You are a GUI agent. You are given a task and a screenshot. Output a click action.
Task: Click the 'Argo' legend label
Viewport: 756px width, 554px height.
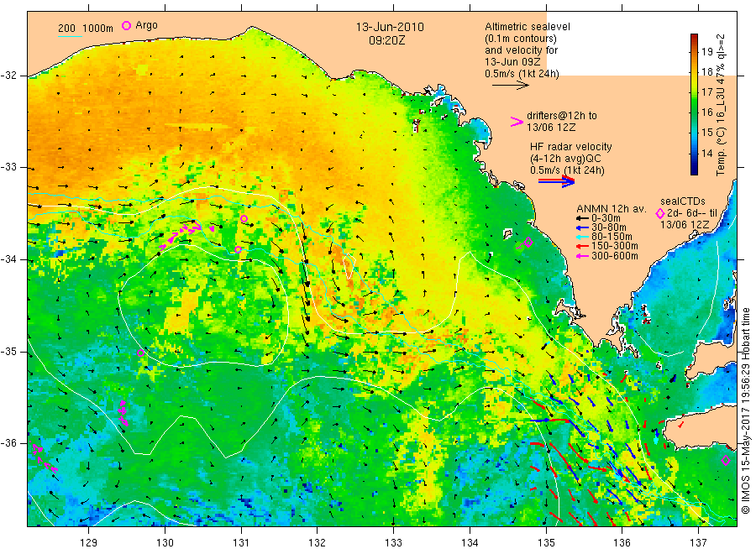[146, 25]
